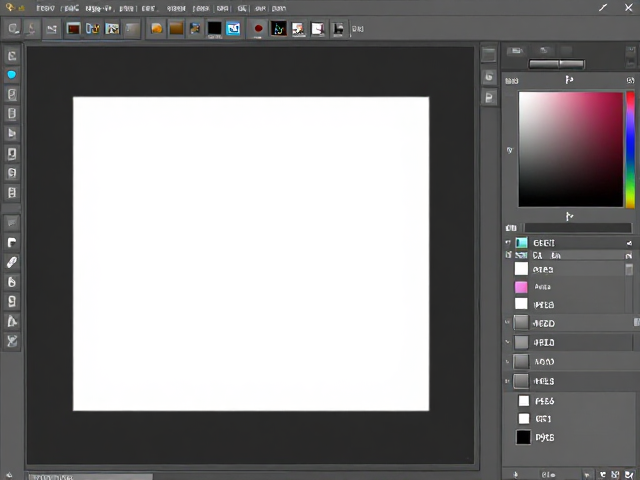
Task: Click the red dot record icon in top toolbar
Action: [258, 29]
